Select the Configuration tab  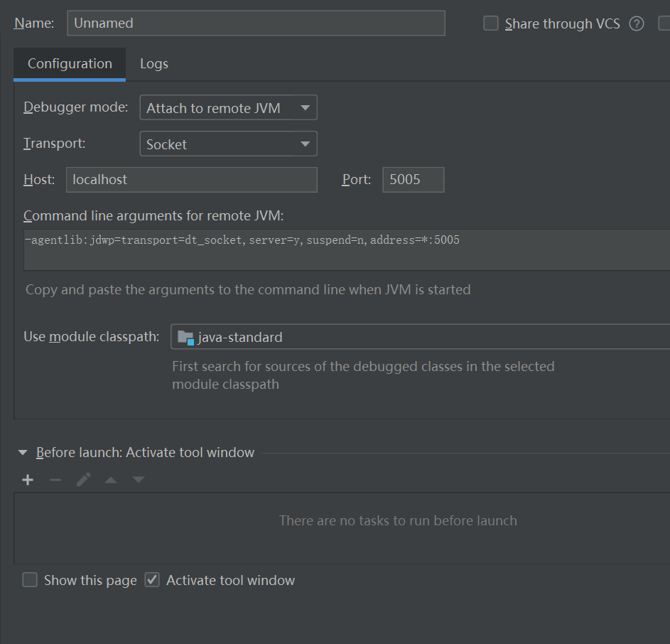pos(70,64)
